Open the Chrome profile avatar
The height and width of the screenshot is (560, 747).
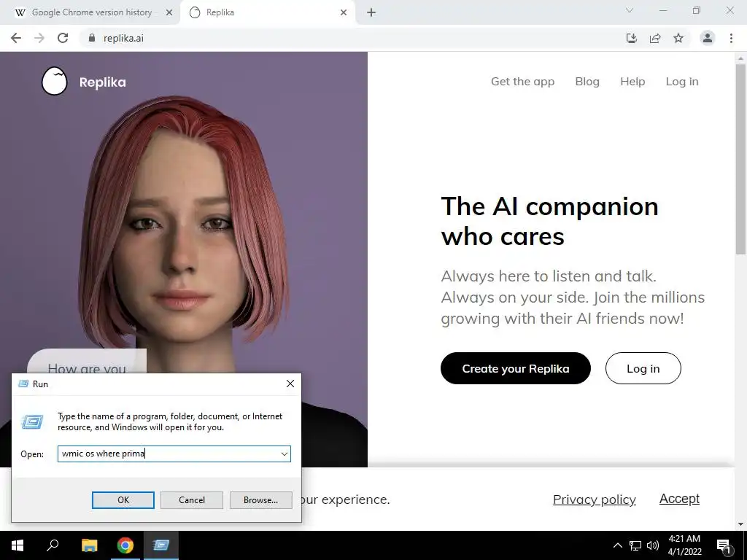708,38
